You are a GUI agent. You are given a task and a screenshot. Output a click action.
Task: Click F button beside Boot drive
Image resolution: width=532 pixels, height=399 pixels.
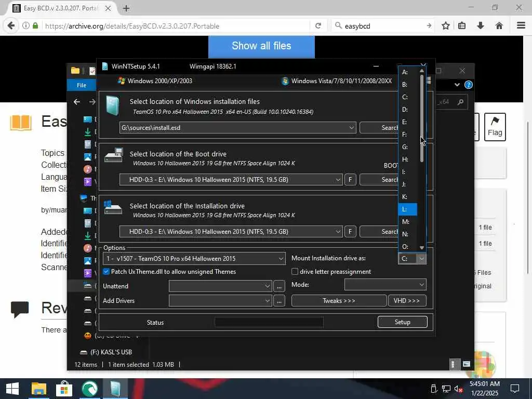[350, 179]
